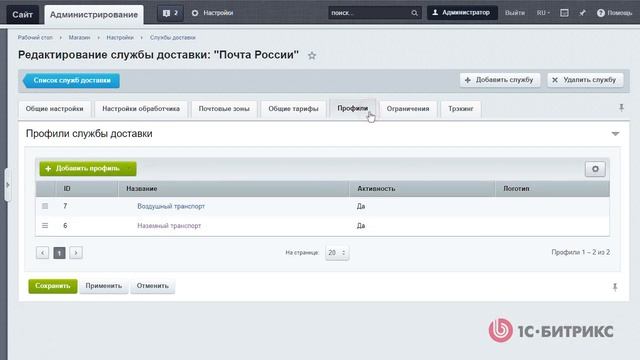Add page to favorites with star icon
This screenshot has width=640, height=360.
312,56
